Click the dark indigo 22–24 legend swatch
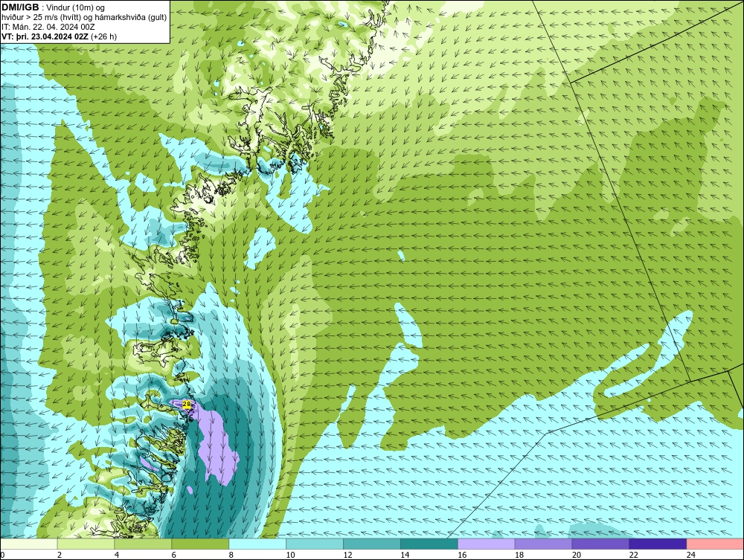 658,544
